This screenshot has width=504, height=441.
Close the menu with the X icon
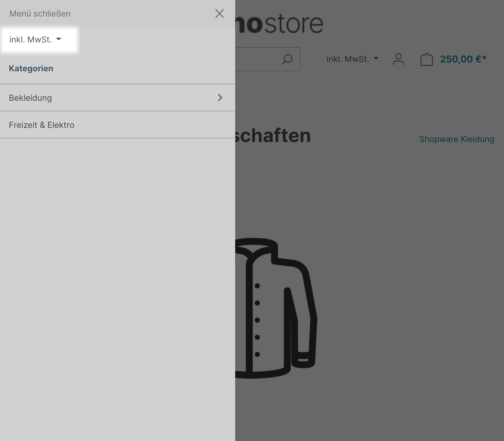point(220,14)
